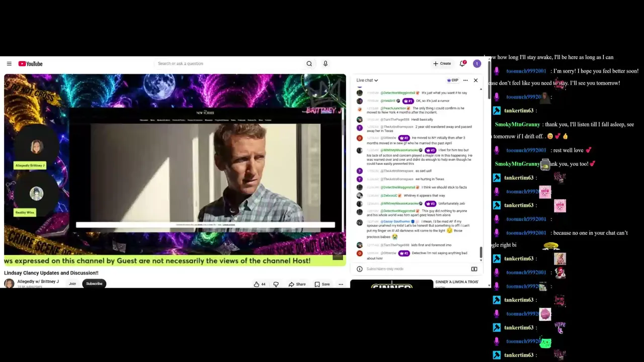Open the notifications bell
644x362 pixels.
(462, 64)
